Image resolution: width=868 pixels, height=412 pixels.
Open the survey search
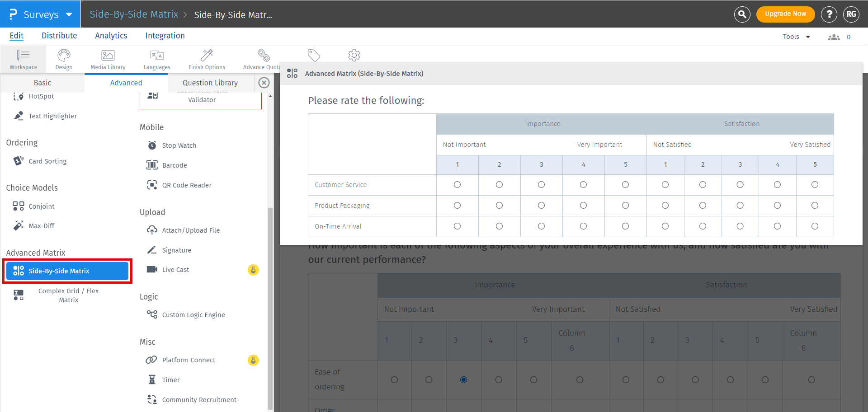coord(741,14)
